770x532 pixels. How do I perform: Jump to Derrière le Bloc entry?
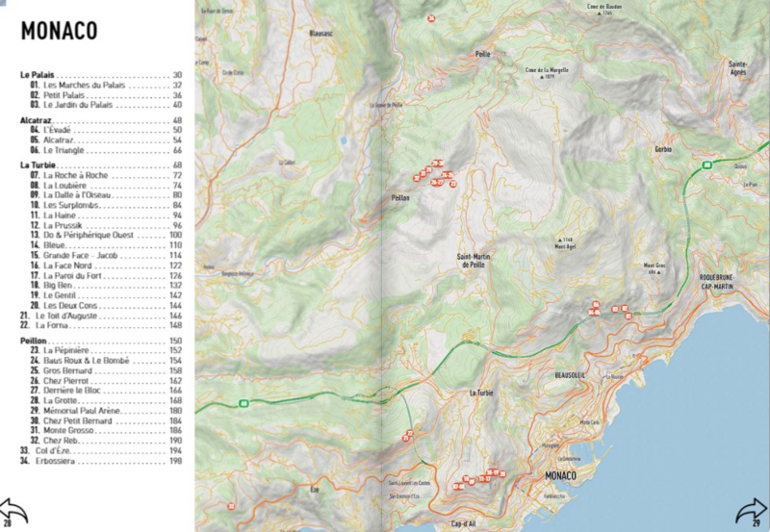[106, 391]
